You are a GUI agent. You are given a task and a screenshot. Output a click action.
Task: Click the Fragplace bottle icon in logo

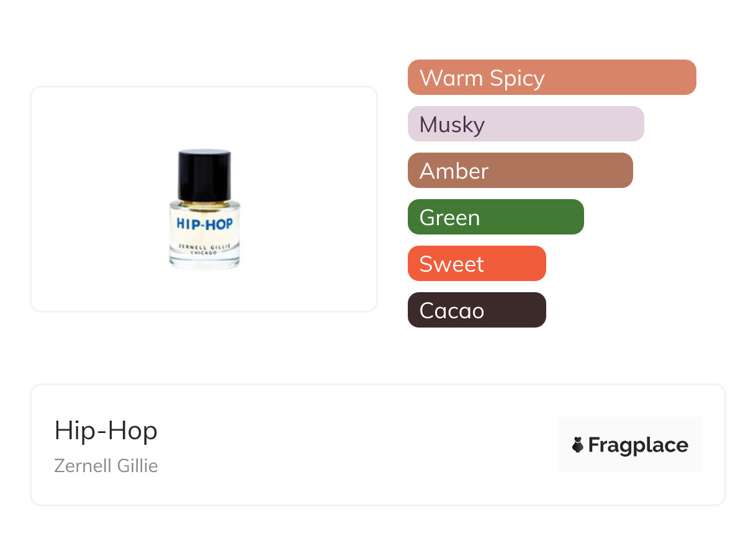point(578,445)
